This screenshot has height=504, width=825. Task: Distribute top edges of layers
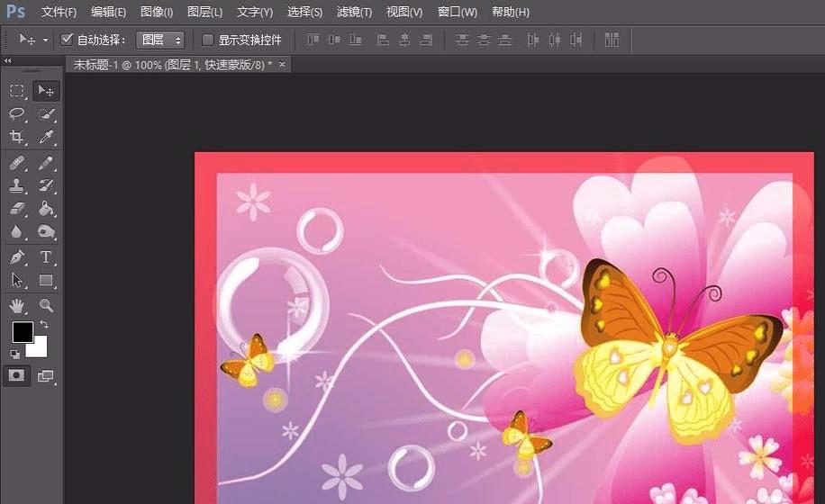pos(462,40)
